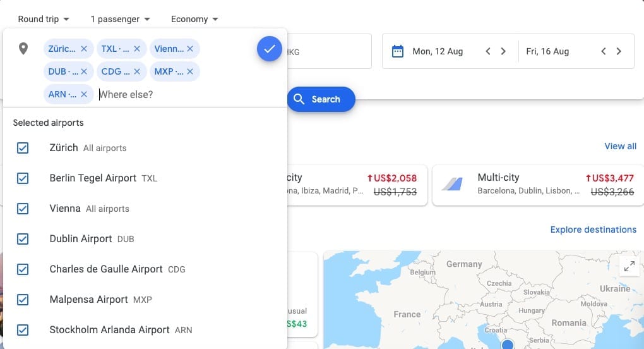
Task: Click the struck-through US$1,753 price
Action: [395, 192]
